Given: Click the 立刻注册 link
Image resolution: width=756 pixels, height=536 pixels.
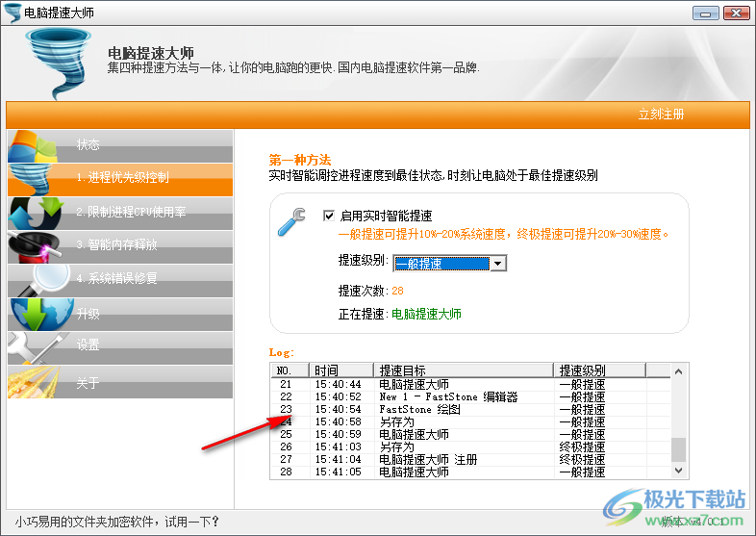Looking at the screenshot, I should 661,115.
